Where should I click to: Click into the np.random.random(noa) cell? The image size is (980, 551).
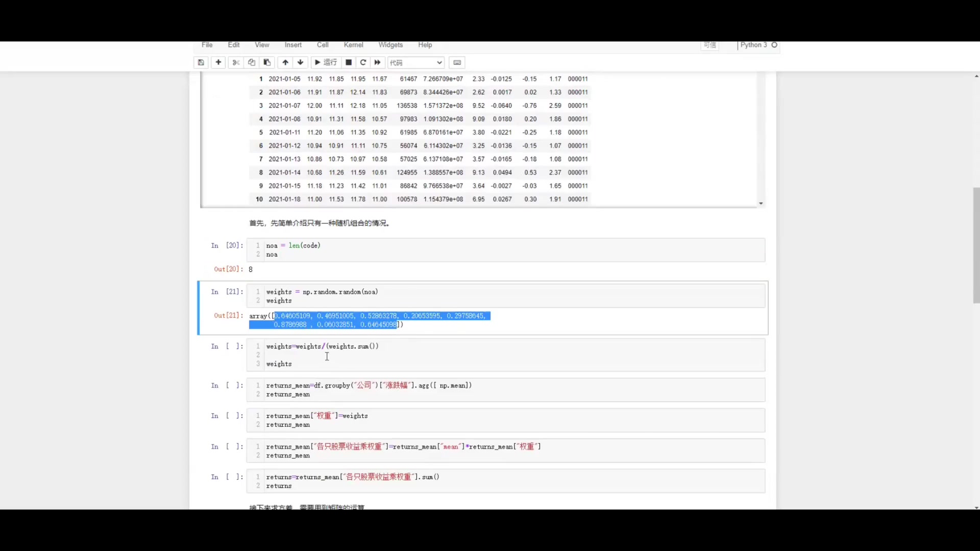pos(505,296)
